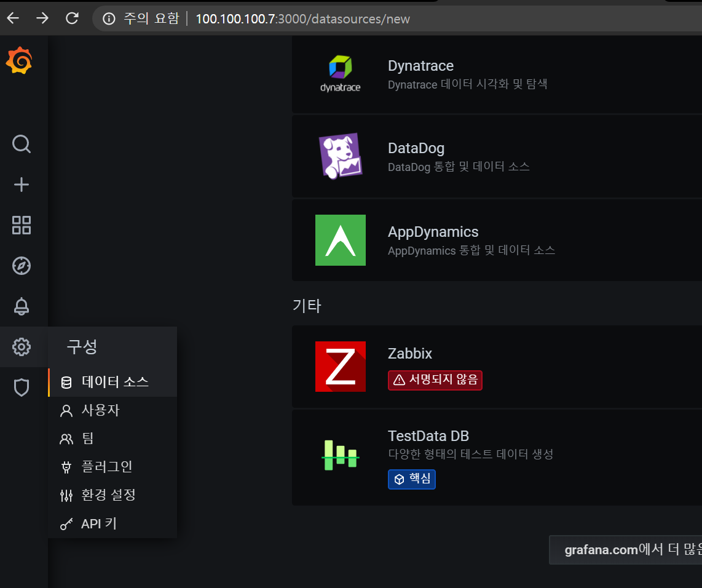Click the red Zabbix Z logo

(341, 367)
